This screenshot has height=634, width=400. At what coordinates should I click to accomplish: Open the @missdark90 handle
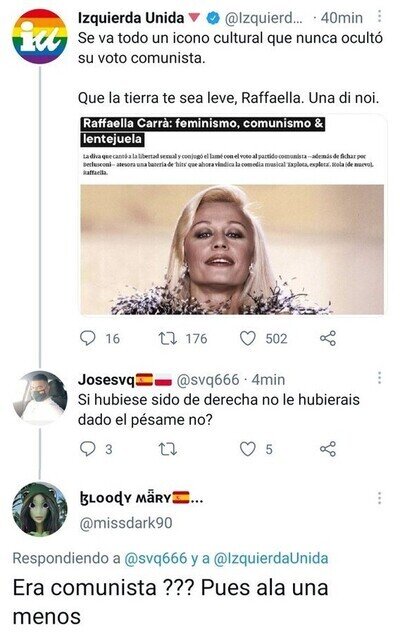pos(126,523)
